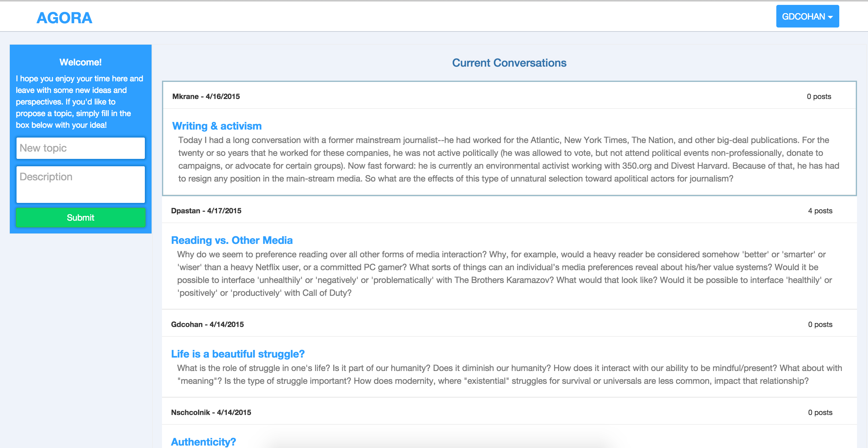Click the Writing & activism description text
Viewport: 868px width, 448px height.
pyautogui.click(x=508, y=159)
